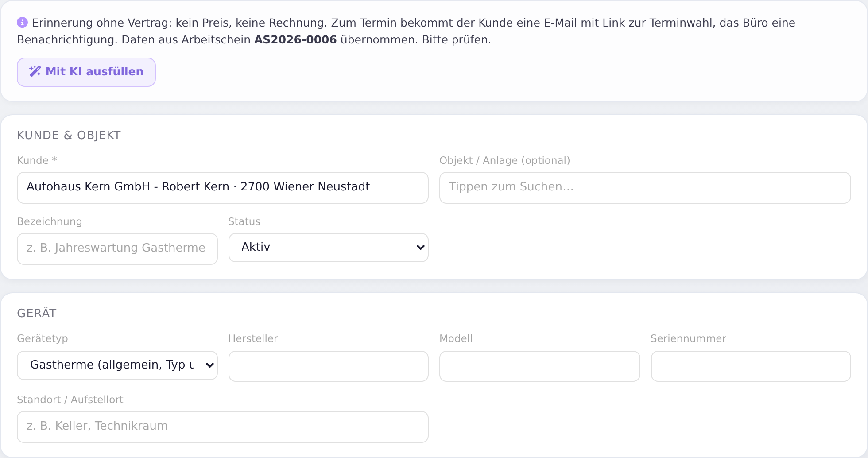Click the Modell label
This screenshot has width=868, height=458.
456,338
